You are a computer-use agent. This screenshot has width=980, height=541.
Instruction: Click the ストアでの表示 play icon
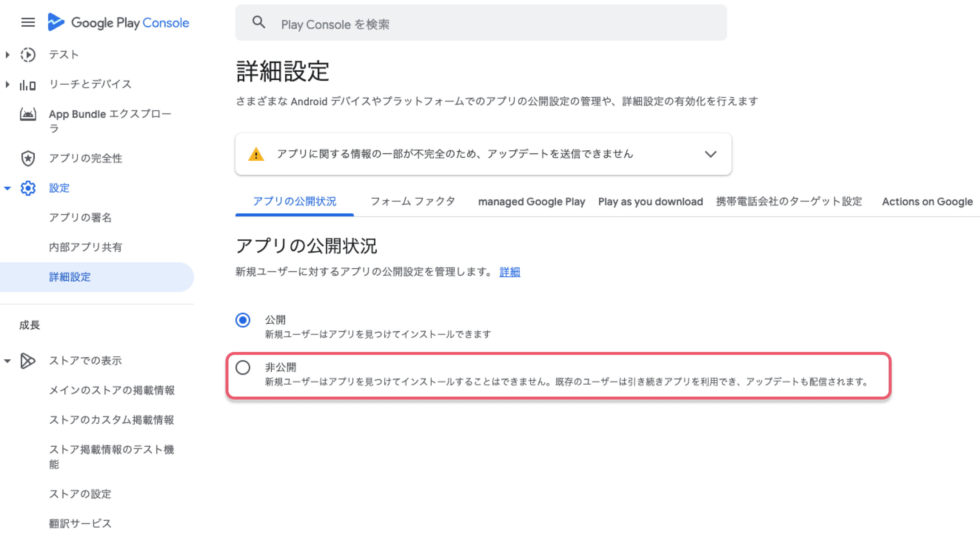click(28, 361)
